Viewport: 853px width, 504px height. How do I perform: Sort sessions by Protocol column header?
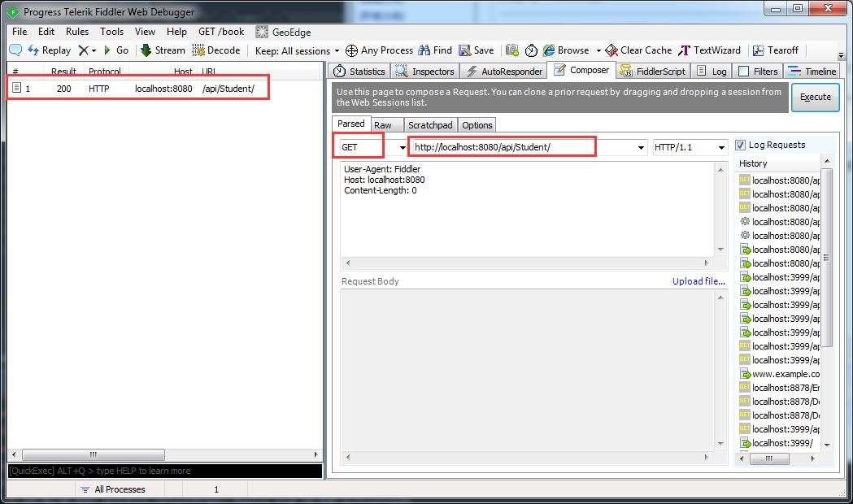coord(105,72)
